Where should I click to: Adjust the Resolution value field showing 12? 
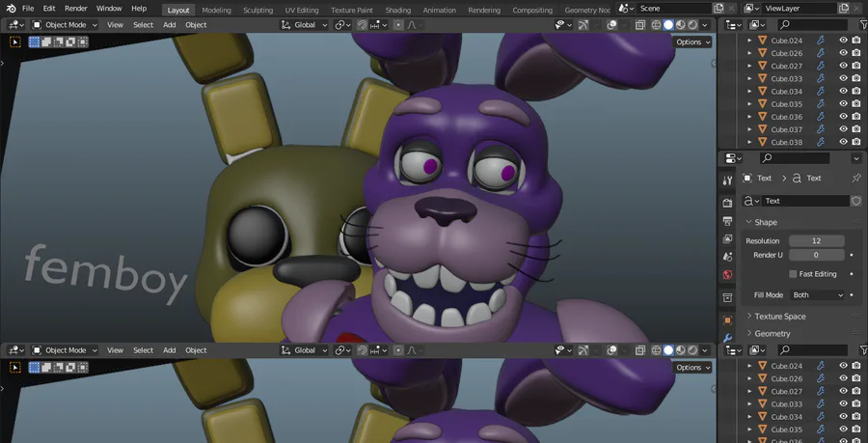pyautogui.click(x=817, y=241)
